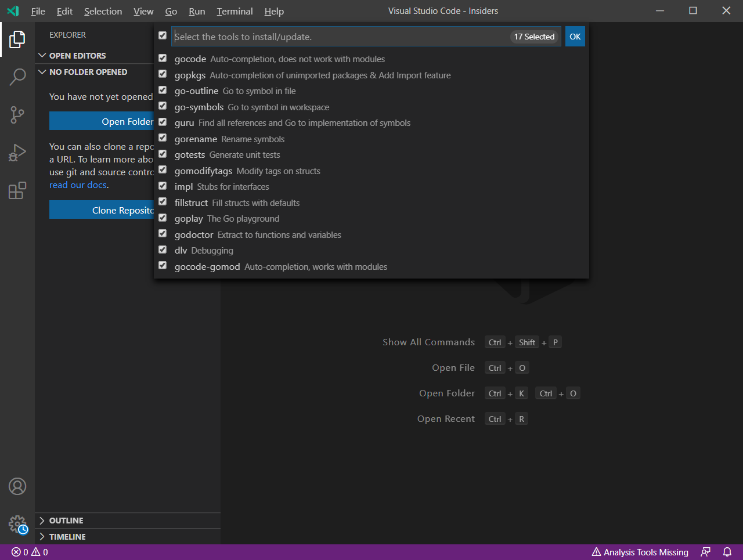Uncheck the goplay tool checkbox

pos(163,218)
